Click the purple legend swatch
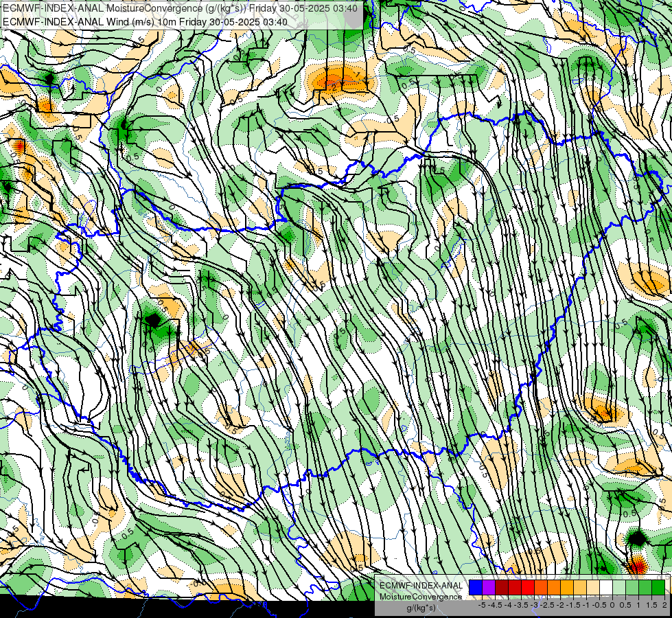672x618 pixels. tap(489, 588)
